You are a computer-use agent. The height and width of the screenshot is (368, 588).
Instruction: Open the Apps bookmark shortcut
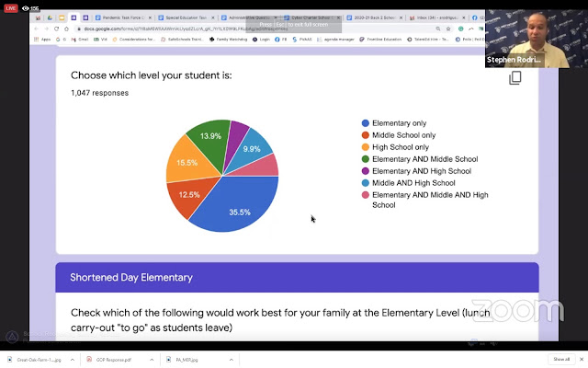pyautogui.click(x=42, y=39)
